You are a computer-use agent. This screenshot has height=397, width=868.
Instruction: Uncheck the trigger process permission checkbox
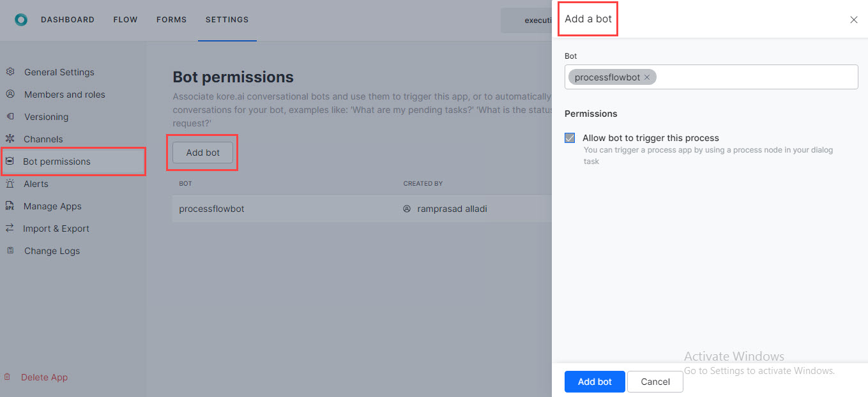point(569,137)
